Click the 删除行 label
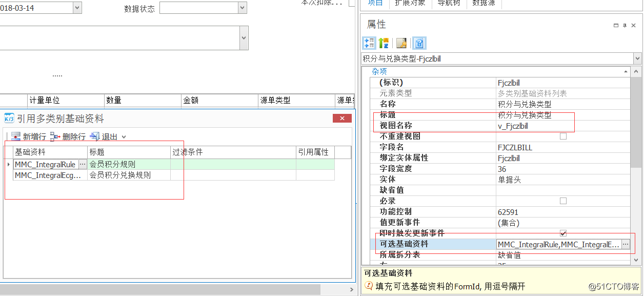This screenshot has height=296, width=644. click(74, 136)
